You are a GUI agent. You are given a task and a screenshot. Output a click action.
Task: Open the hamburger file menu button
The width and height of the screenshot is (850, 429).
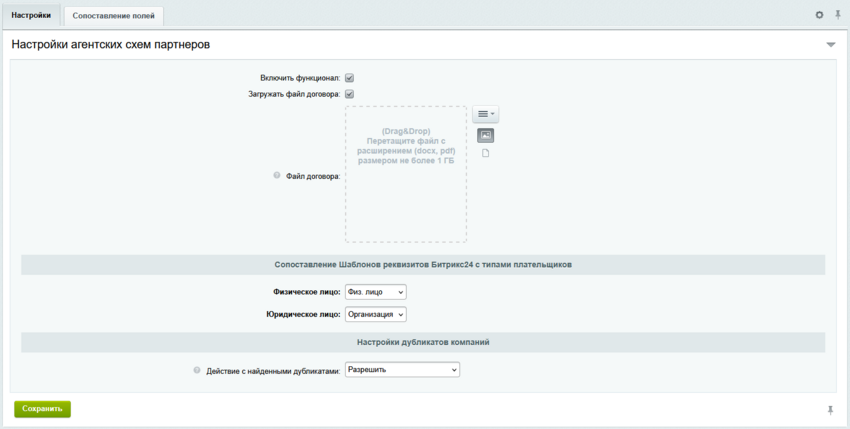486,114
